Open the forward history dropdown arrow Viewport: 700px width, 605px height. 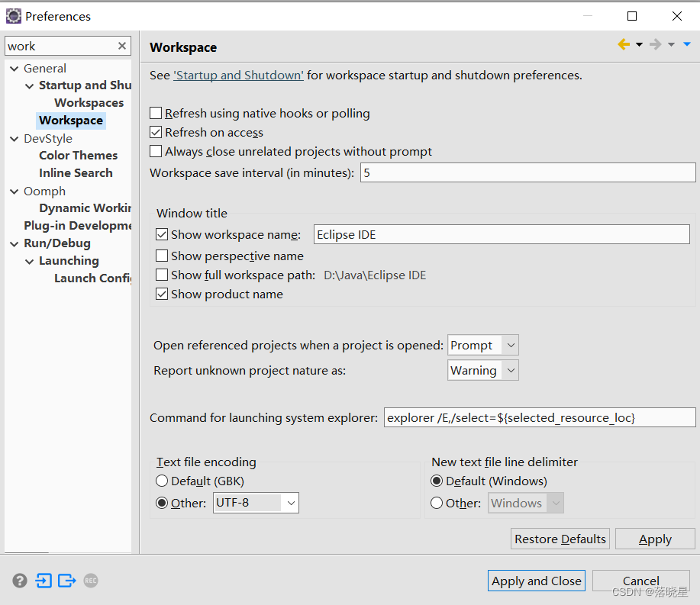coord(671,44)
